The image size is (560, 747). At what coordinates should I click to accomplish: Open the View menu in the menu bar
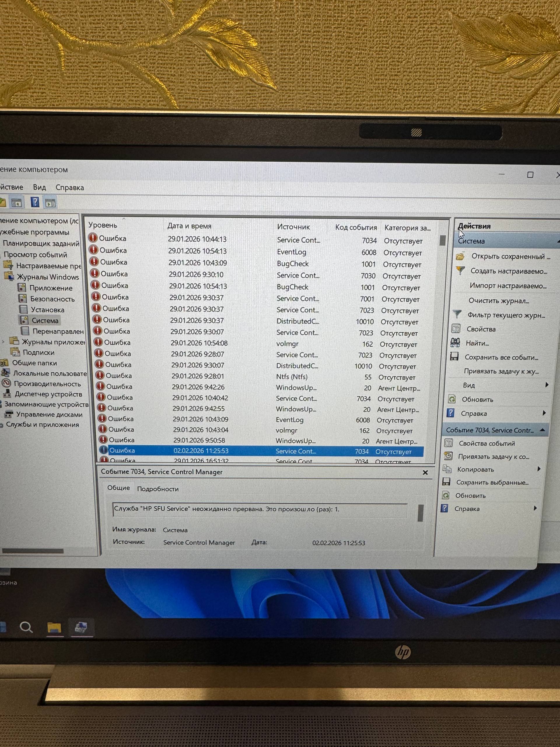(39, 187)
